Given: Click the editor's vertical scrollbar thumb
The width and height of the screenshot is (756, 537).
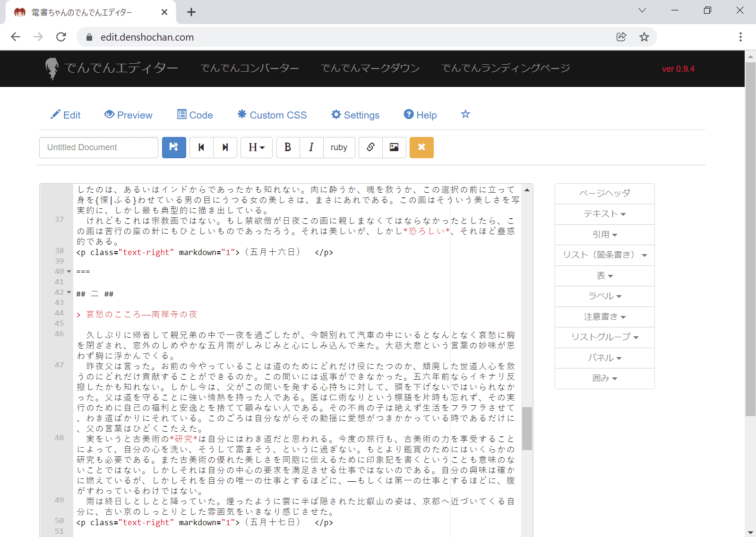Looking at the screenshot, I should 527,428.
